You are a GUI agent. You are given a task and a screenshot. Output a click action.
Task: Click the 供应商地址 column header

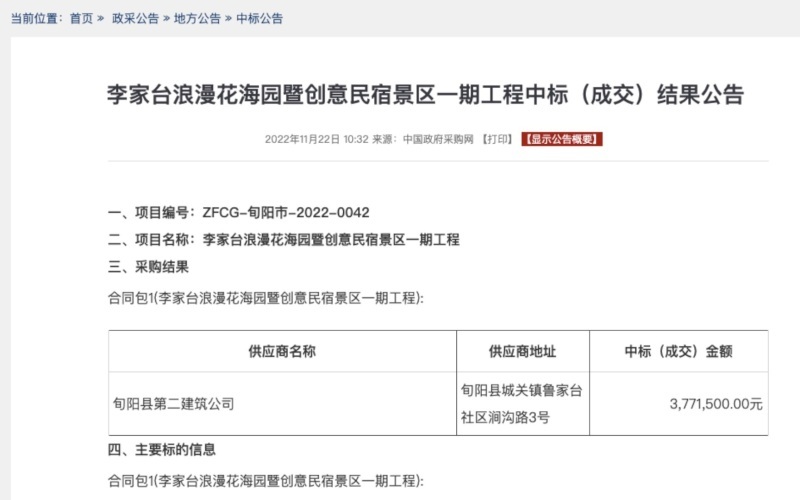[x=522, y=351]
